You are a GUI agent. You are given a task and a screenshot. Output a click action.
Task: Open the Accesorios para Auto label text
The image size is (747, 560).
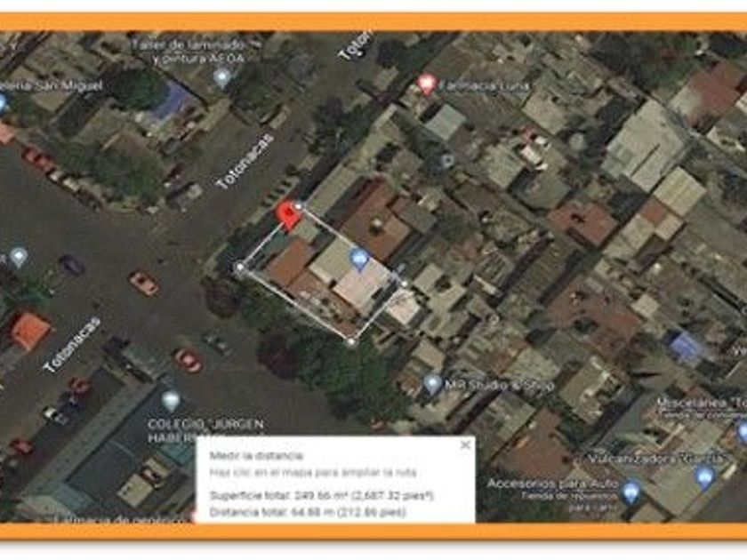point(552,484)
